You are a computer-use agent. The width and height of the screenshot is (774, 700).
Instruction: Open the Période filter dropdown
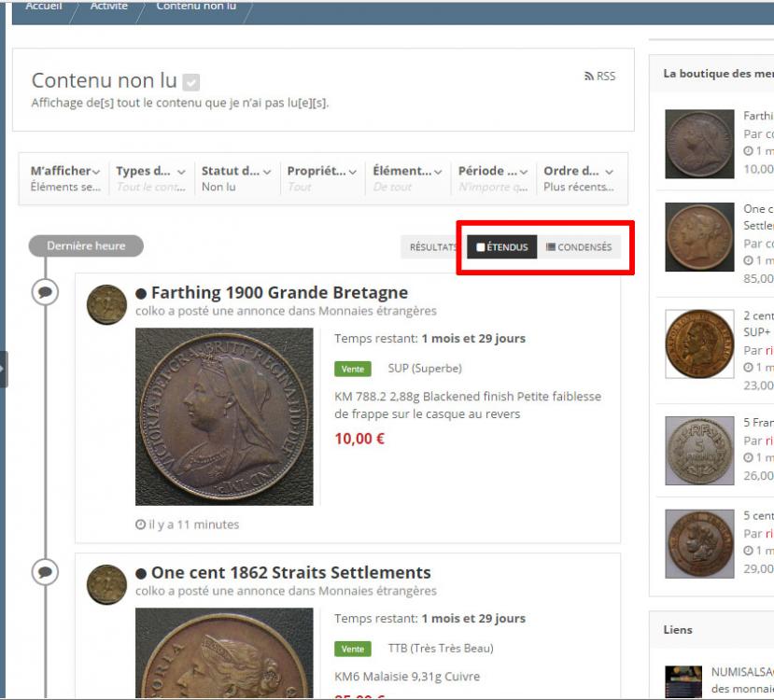[493, 178]
